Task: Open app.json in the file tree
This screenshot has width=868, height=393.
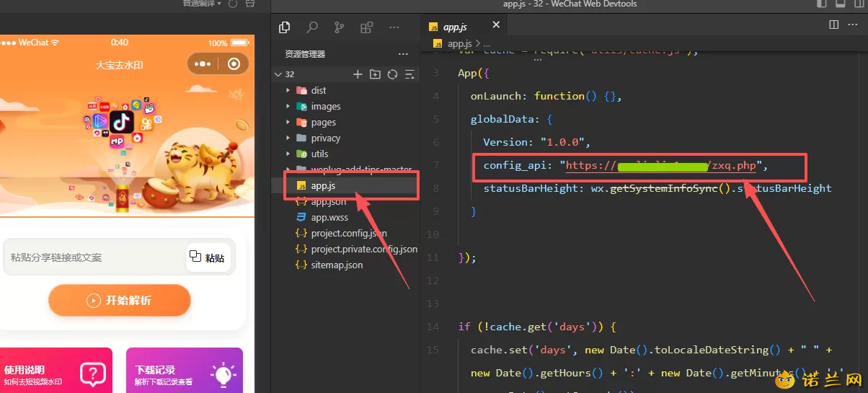Action: pyautogui.click(x=344, y=201)
